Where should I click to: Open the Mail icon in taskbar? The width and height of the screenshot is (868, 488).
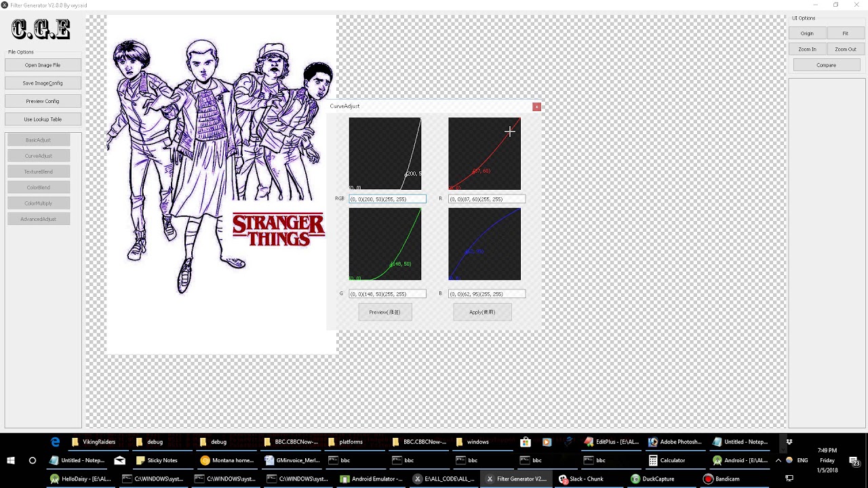pos(119,460)
